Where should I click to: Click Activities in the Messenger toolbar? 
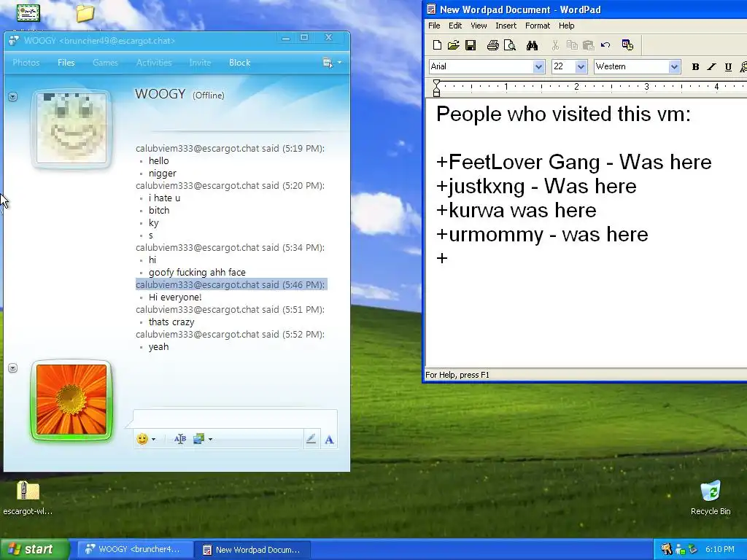point(154,63)
